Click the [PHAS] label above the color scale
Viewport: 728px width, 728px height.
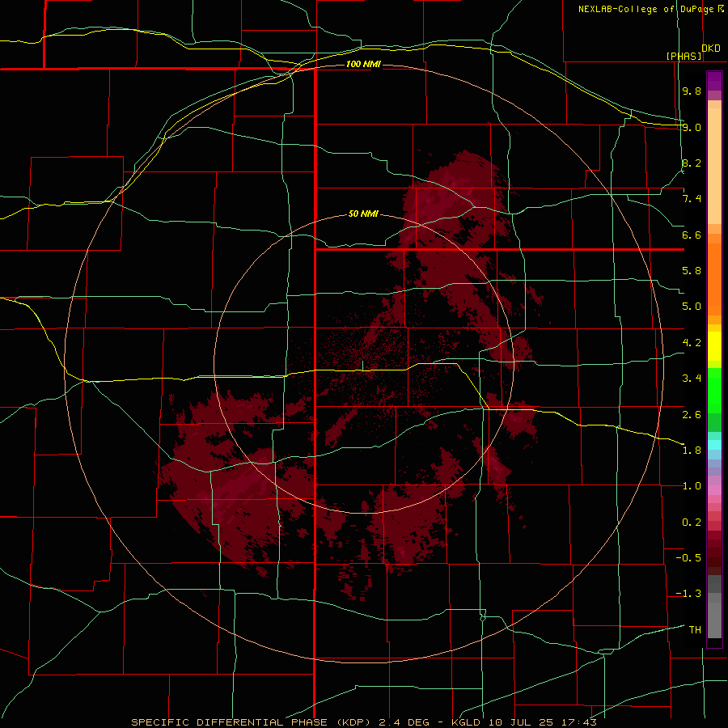coord(684,56)
